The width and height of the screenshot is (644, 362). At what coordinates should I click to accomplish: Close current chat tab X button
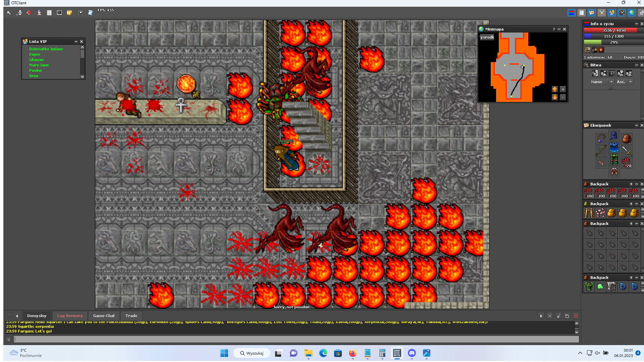(x=550, y=316)
